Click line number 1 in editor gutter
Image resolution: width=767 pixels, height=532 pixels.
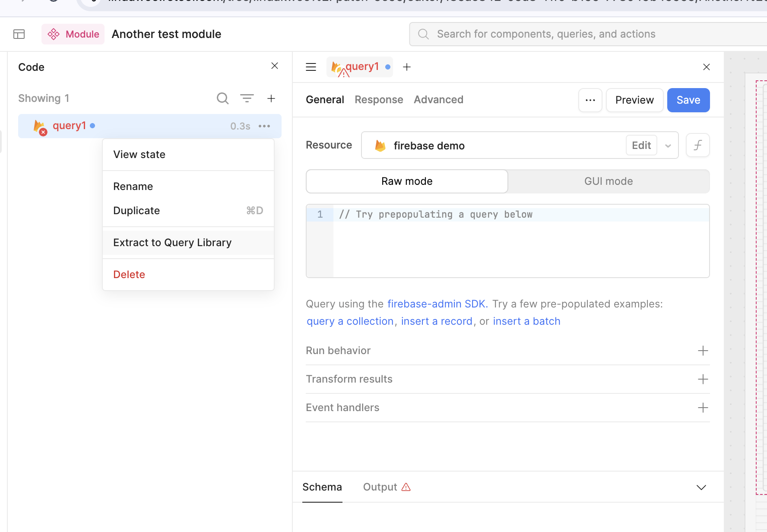tap(320, 215)
